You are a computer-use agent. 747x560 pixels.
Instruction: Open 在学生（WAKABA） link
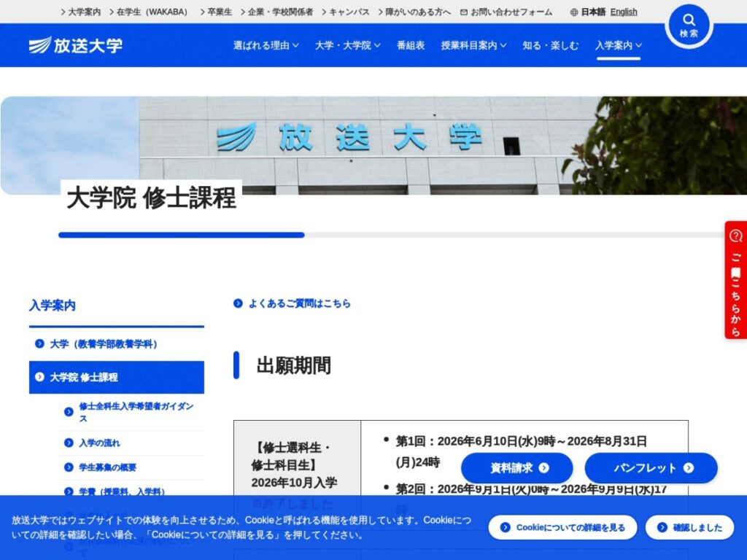(x=149, y=12)
